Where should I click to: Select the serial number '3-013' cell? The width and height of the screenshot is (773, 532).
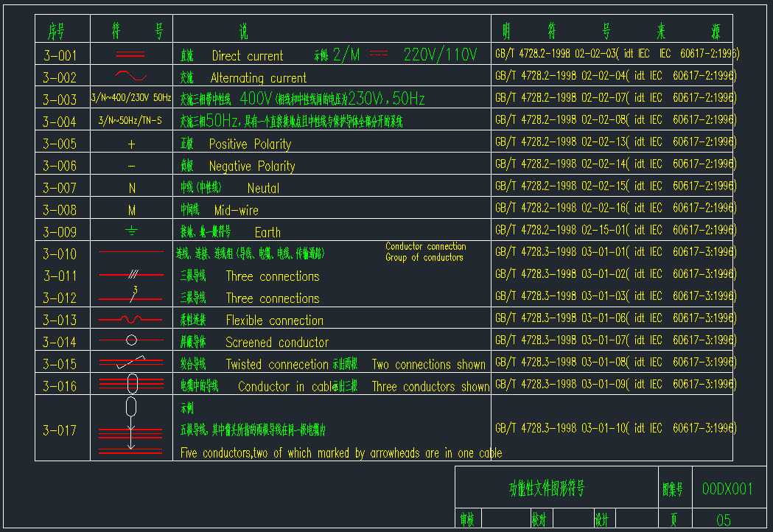[59, 320]
